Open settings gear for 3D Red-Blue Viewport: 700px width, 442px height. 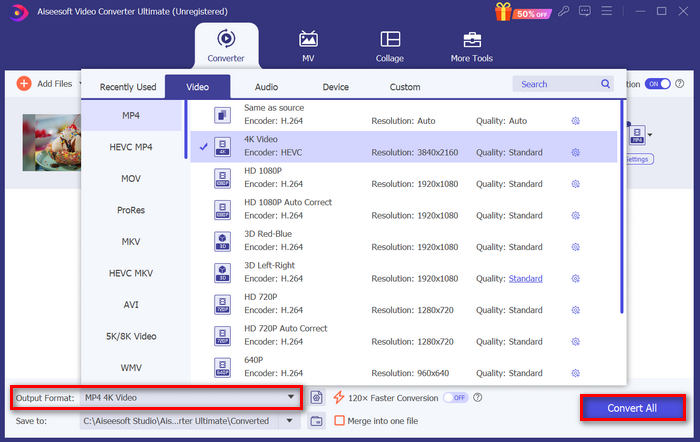[x=575, y=247]
